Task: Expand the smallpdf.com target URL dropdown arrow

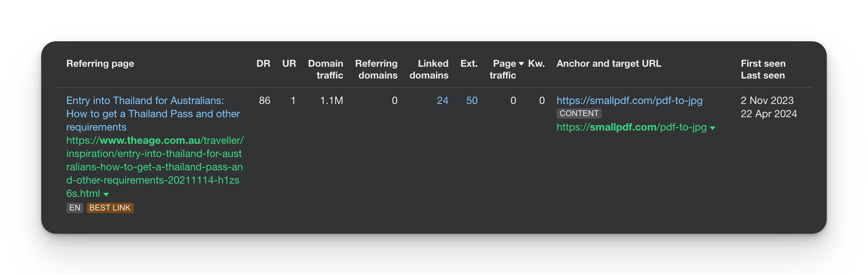Action: tap(713, 128)
